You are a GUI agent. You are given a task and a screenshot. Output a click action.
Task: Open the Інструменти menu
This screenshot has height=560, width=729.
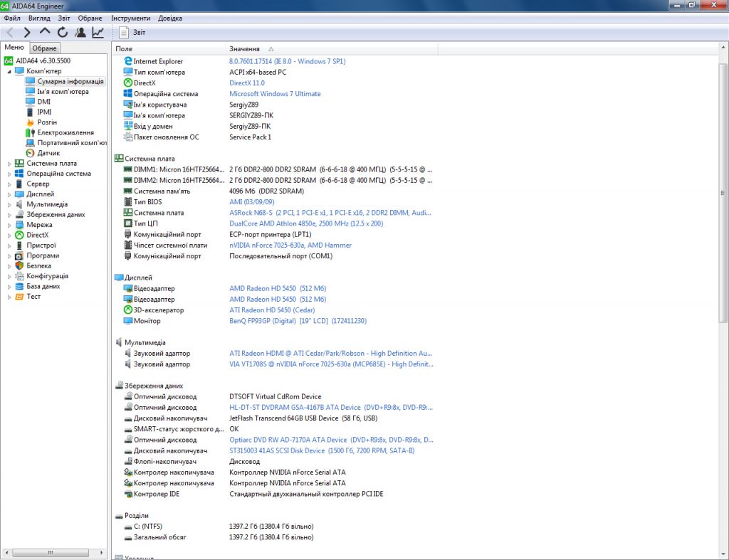point(131,18)
